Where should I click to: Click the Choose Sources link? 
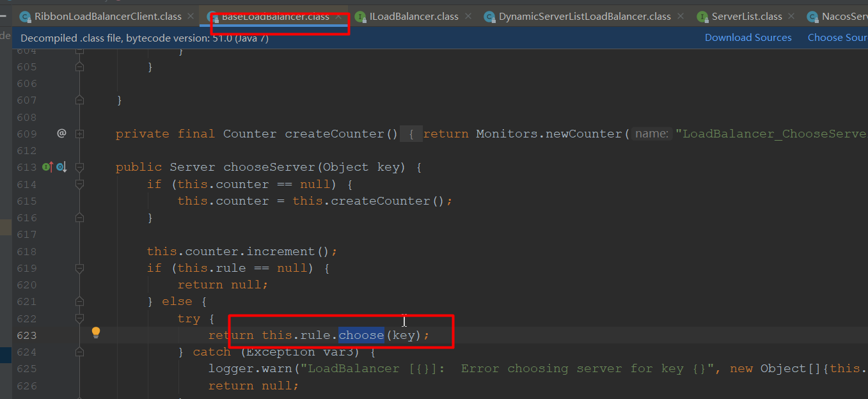(837, 38)
